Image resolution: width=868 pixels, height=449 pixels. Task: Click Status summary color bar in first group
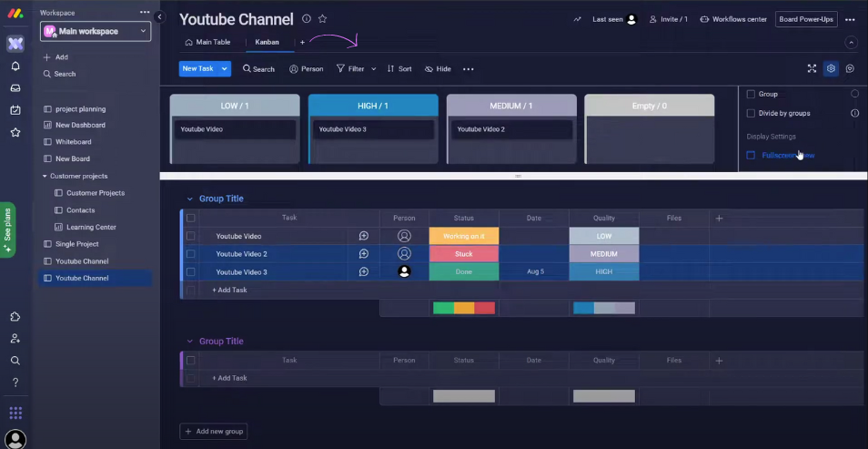point(464,308)
